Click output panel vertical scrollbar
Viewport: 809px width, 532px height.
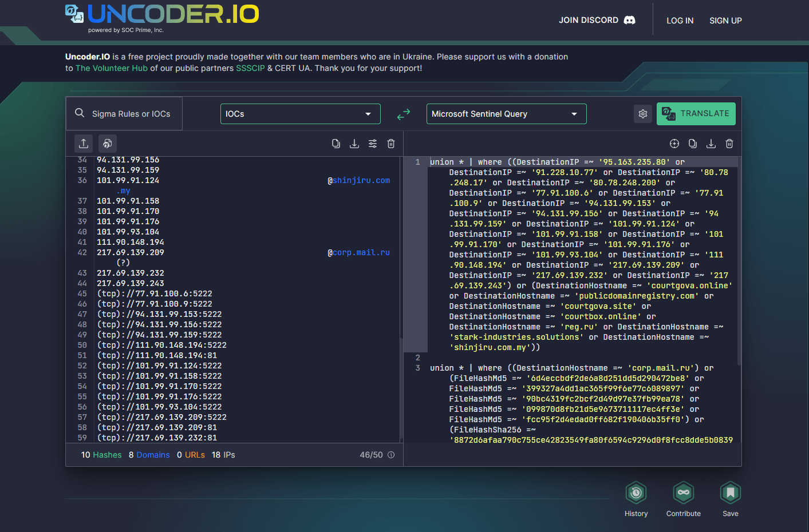(x=739, y=261)
